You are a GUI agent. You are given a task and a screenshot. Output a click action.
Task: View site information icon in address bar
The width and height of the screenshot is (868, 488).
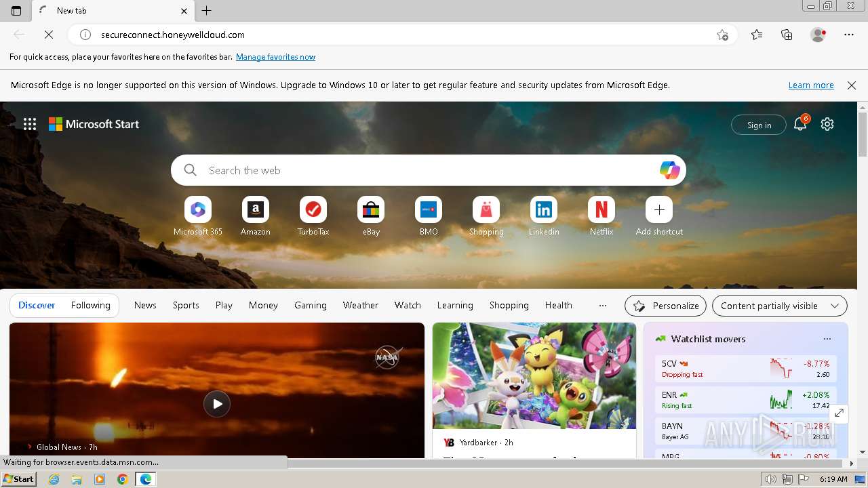coord(85,35)
